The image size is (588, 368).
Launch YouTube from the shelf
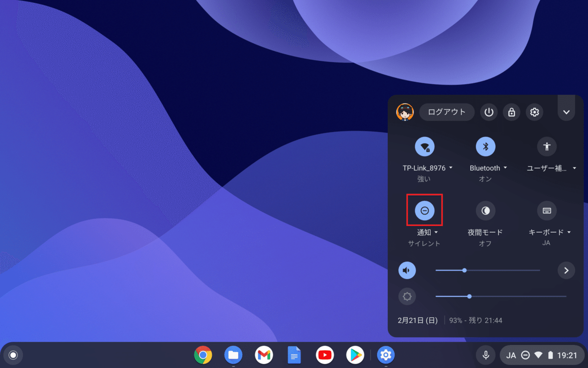325,355
